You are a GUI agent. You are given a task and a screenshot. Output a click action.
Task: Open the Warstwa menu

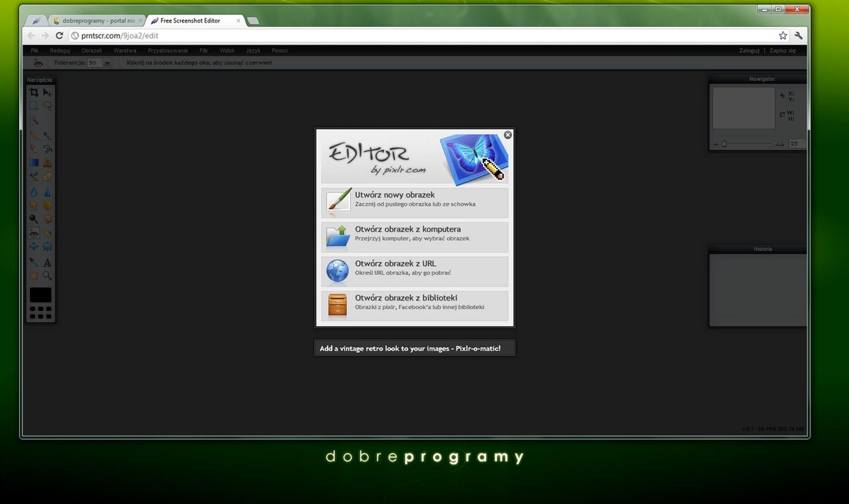[125, 50]
